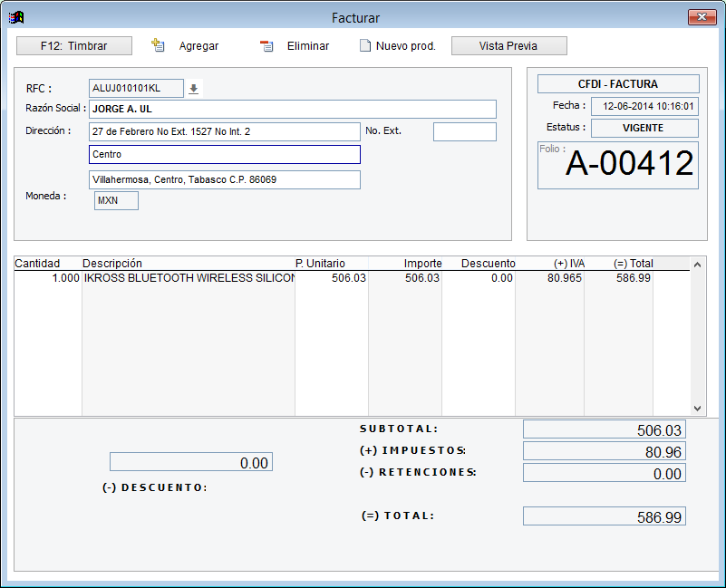The image size is (726, 588).
Task: Click the CFDI - FACTURA header box
Action: [618, 84]
